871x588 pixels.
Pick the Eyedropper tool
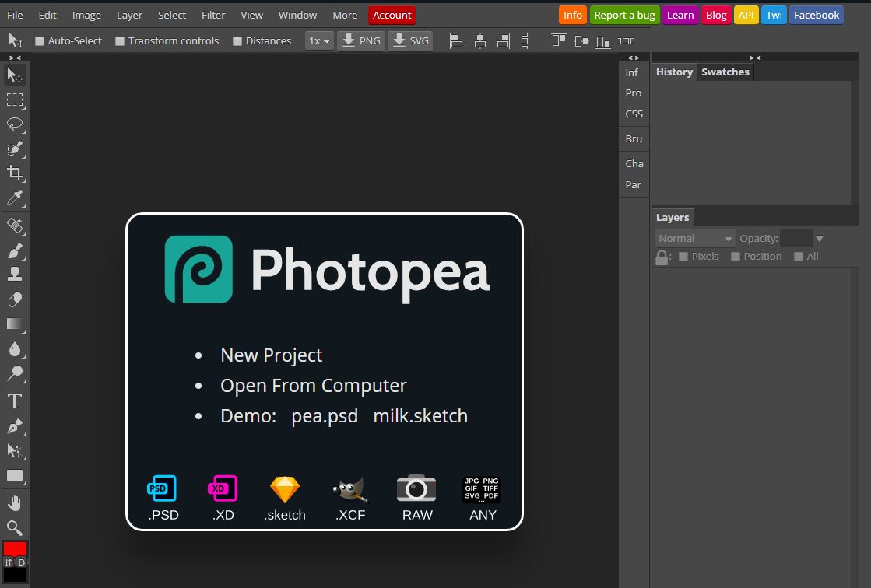click(15, 198)
